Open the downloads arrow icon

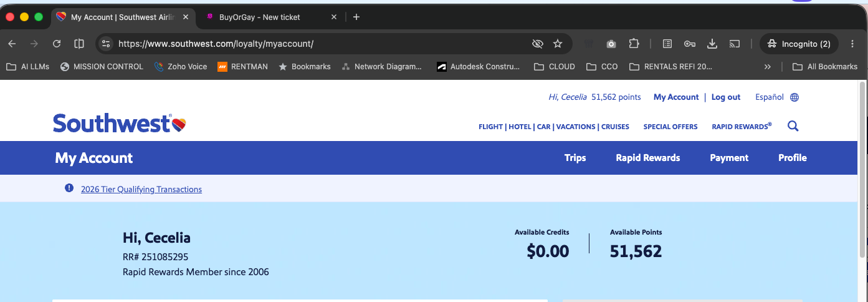click(x=712, y=44)
